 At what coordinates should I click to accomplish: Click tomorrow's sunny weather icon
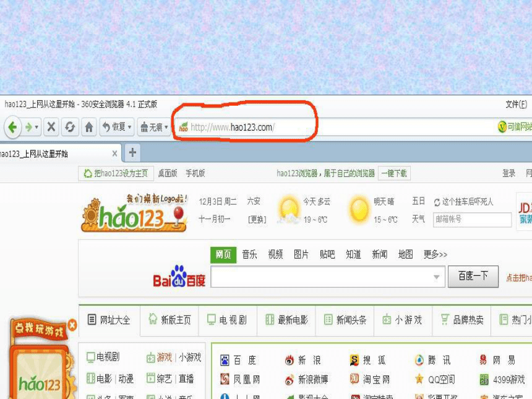pyautogui.click(x=359, y=209)
